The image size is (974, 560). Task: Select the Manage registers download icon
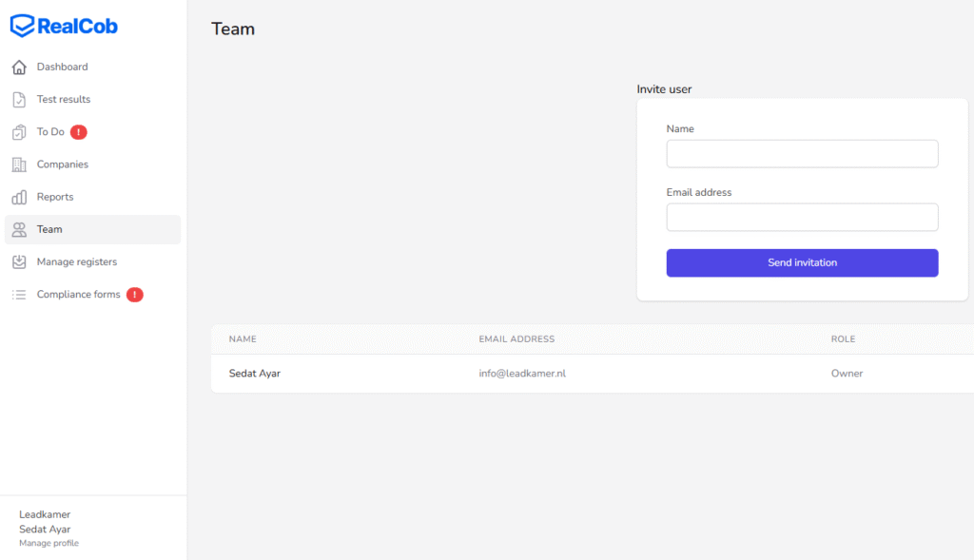[x=19, y=262]
